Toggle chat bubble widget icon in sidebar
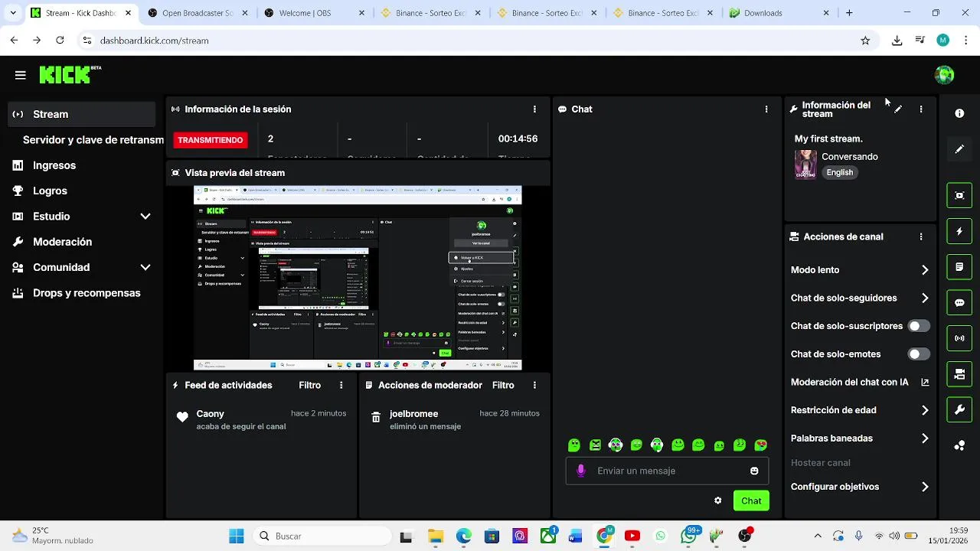The image size is (980, 551). tap(959, 302)
